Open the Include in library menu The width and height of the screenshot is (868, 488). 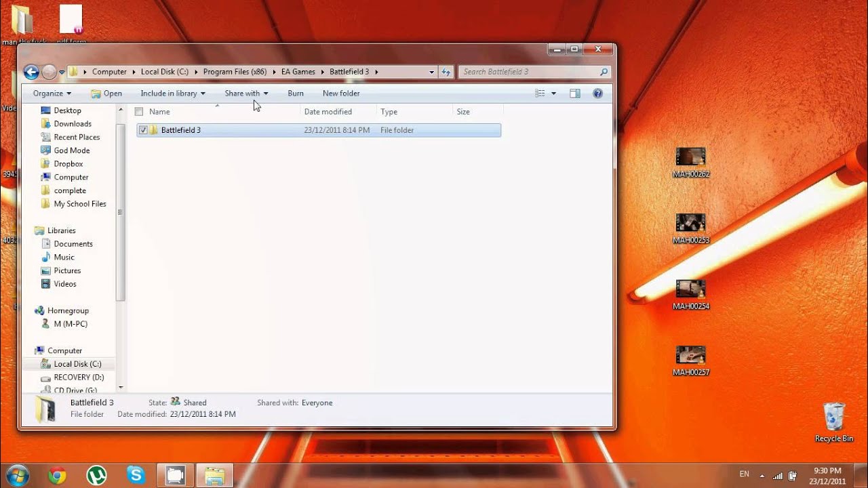point(172,94)
